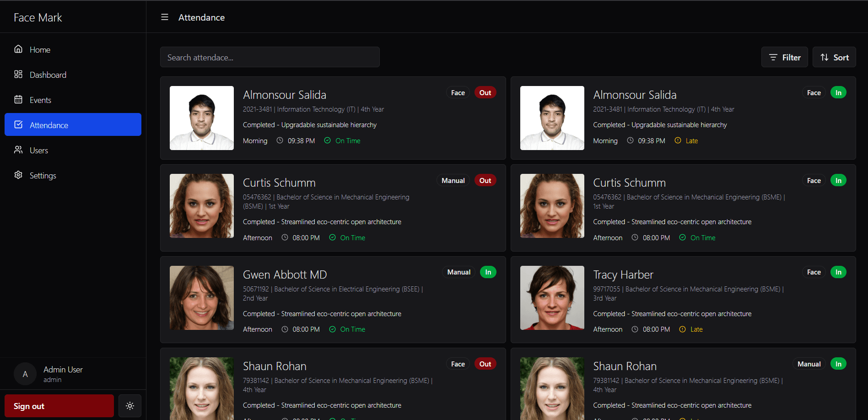Click the Face Mark logo title
The width and height of the screenshot is (868, 420).
coord(38,17)
